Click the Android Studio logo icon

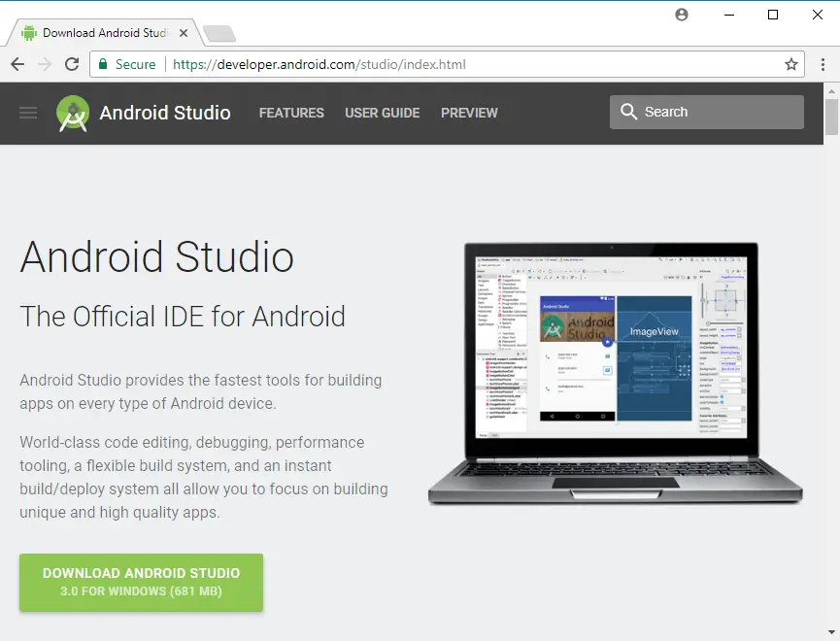tap(73, 113)
